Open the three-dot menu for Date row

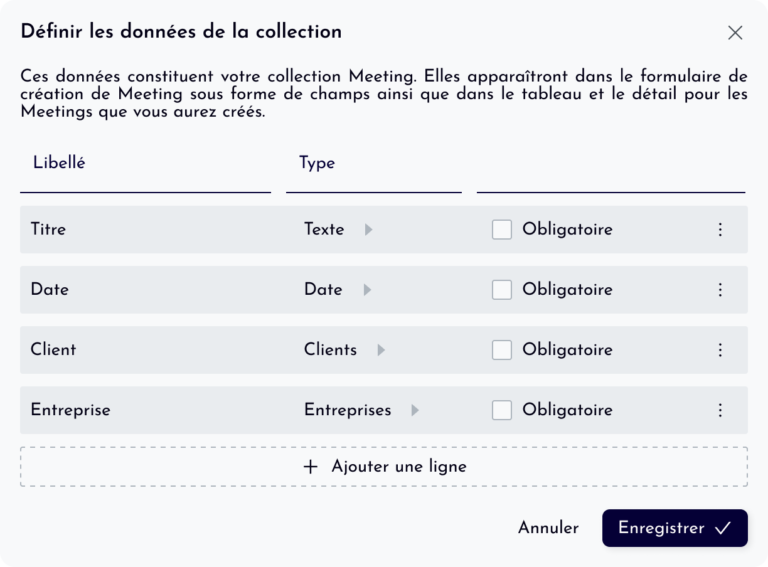[x=720, y=290]
